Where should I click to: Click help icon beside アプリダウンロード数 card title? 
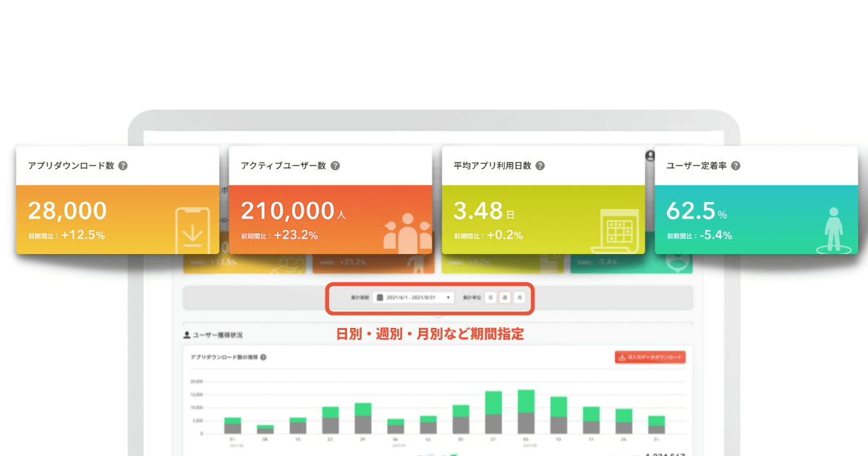pos(123,166)
